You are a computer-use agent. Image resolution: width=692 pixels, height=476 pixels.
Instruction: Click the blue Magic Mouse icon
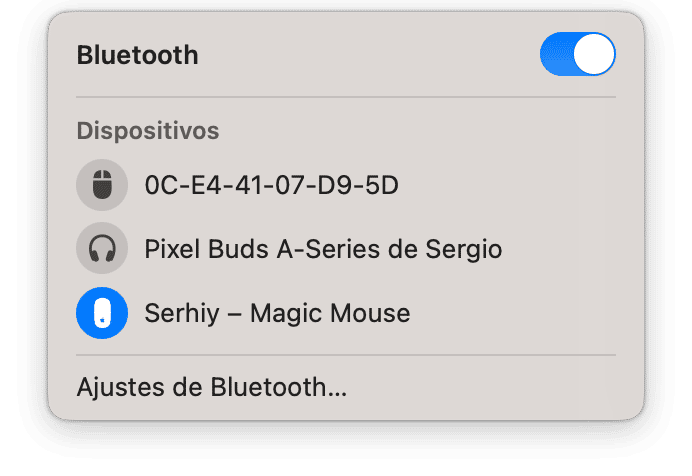pos(102,313)
